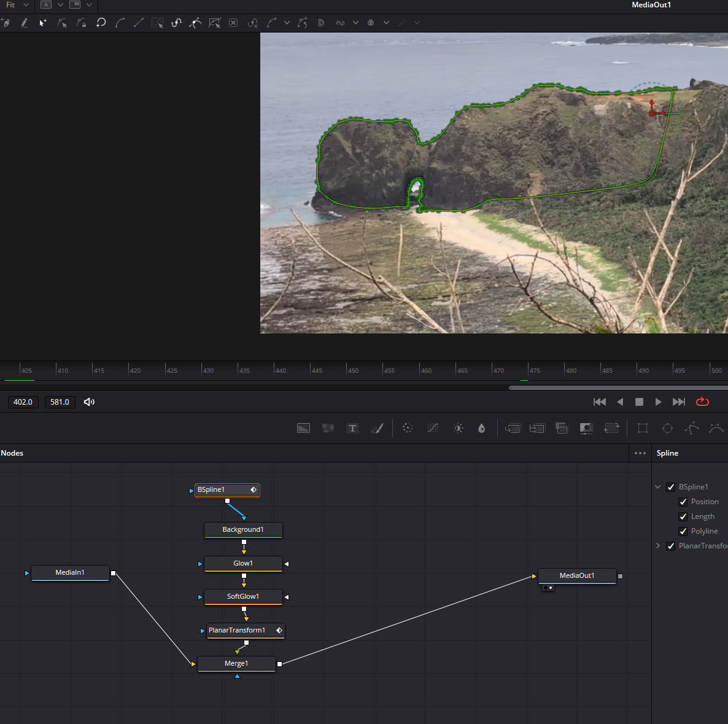Image resolution: width=728 pixels, height=724 pixels.
Task: Click the timeline horizontal scrollbar
Action: click(618, 387)
